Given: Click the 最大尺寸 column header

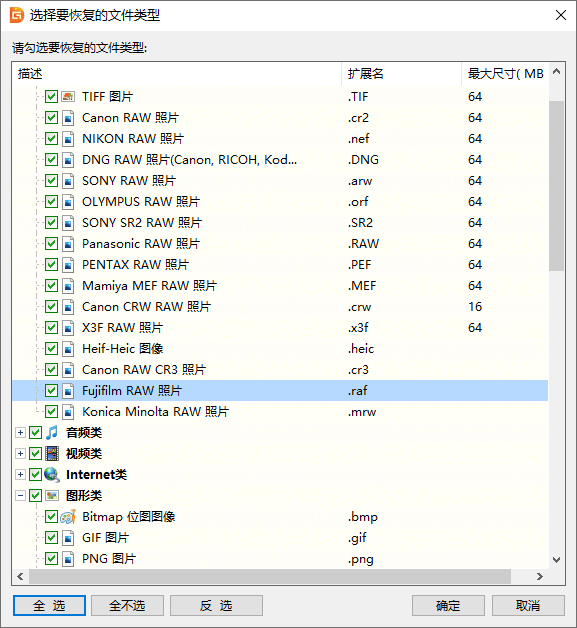Looking at the screenshot, I should (505, 74).
